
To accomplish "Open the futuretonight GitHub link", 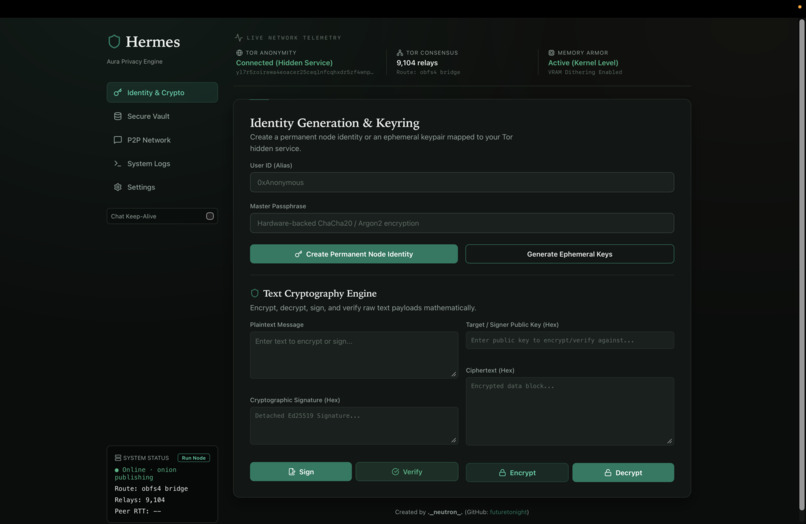I will coord(508,512).
